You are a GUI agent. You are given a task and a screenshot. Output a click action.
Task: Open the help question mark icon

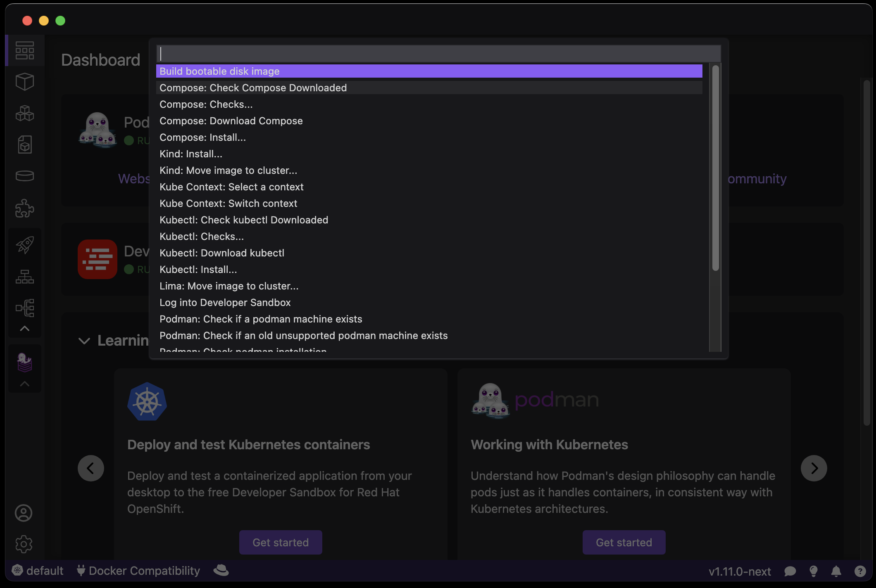click(x=860, y=571)
